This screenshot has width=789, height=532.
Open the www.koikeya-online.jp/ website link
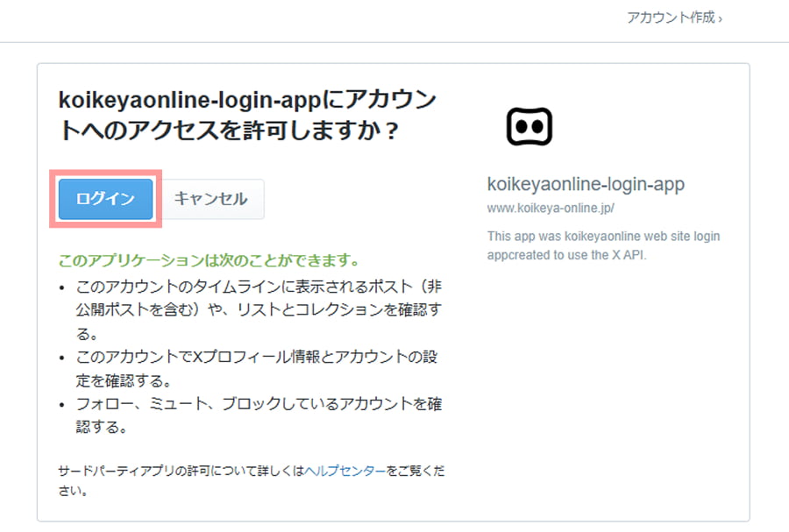551,209
